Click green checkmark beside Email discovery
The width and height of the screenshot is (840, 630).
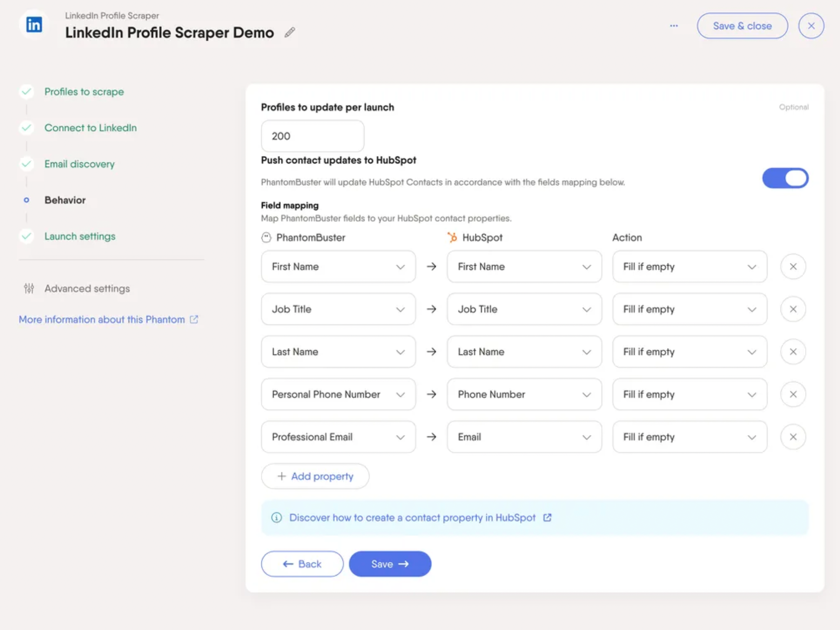[x=26, y=164]
